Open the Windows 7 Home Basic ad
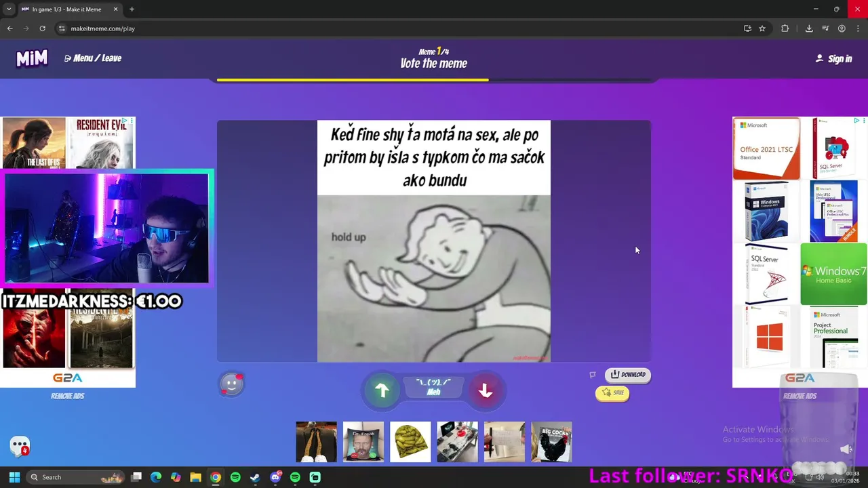The width and height of the screenshot is (868, 488). tap(833, 274)
